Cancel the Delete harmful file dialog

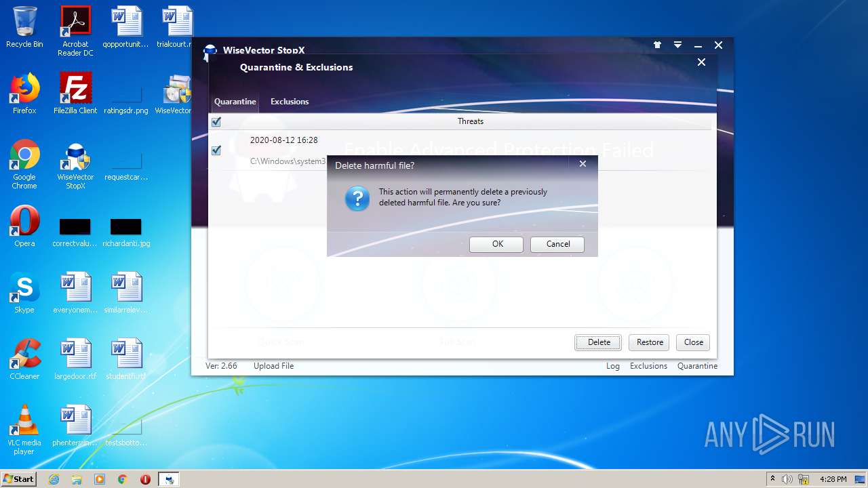coord(558,244)
